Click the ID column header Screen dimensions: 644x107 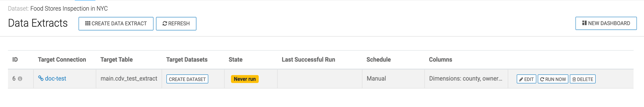click(x=15, y=60)
